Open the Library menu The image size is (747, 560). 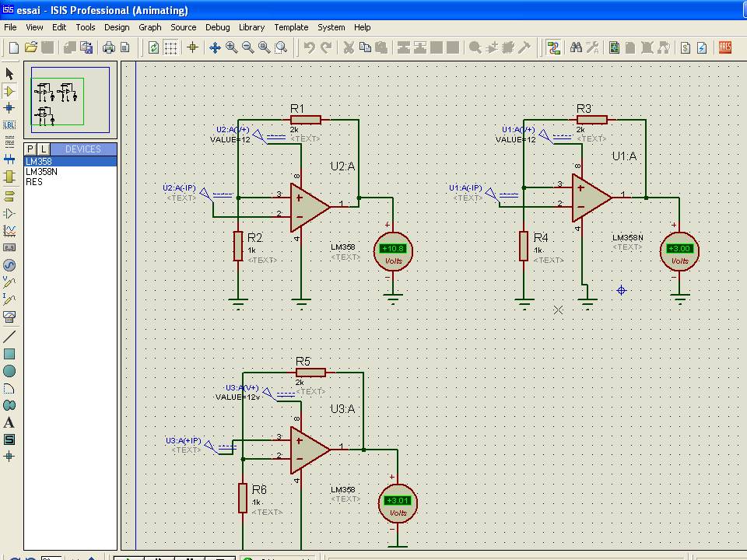[251, 27]
